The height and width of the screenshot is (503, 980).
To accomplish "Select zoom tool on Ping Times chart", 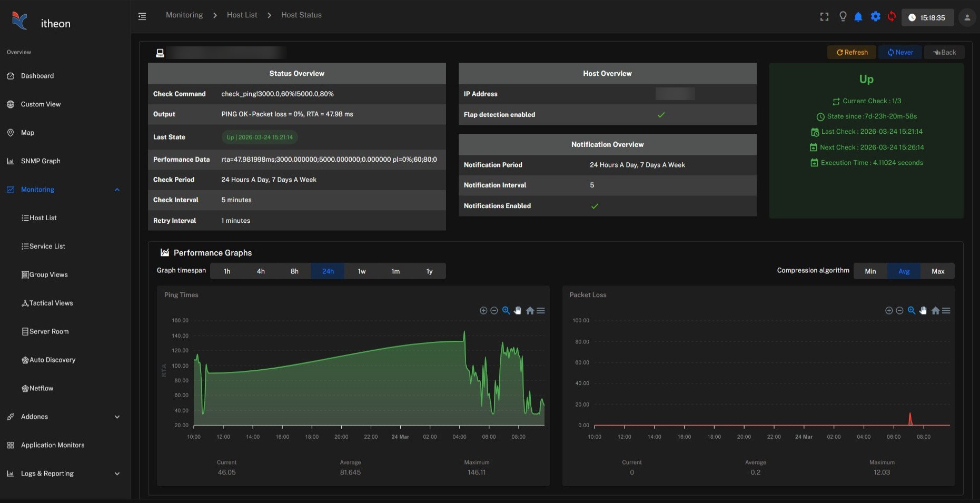I will [x=506, y=311].
